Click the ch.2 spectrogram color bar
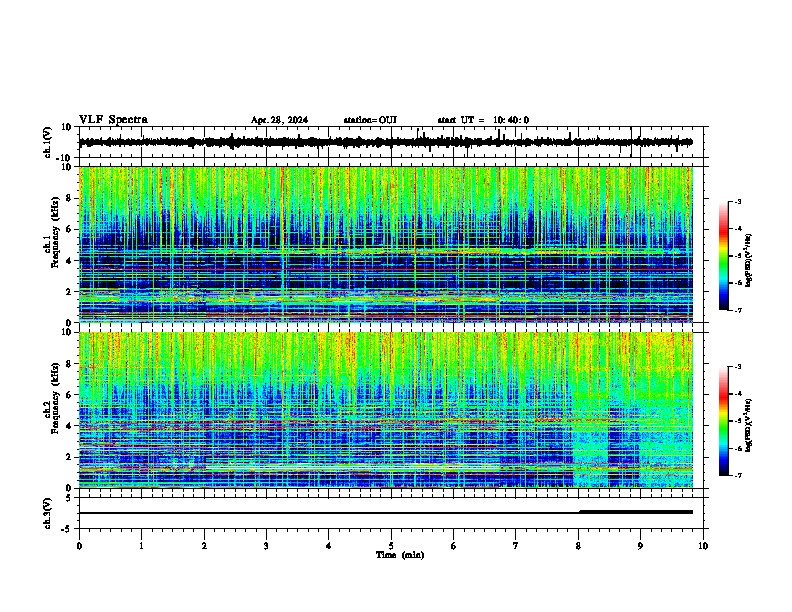The height and width of the screenshot is (612, 792). tap(724, 421)
